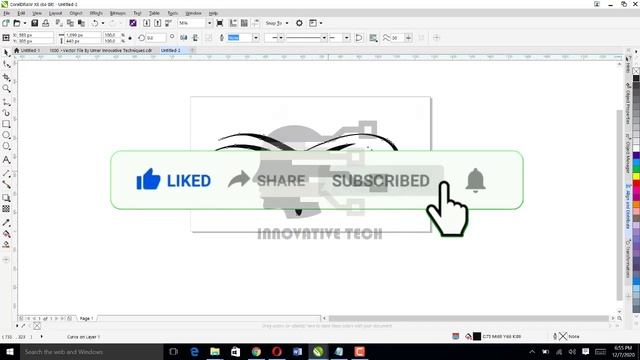
Task: Open Chrome from the taskbar
Action: (256, 351)
